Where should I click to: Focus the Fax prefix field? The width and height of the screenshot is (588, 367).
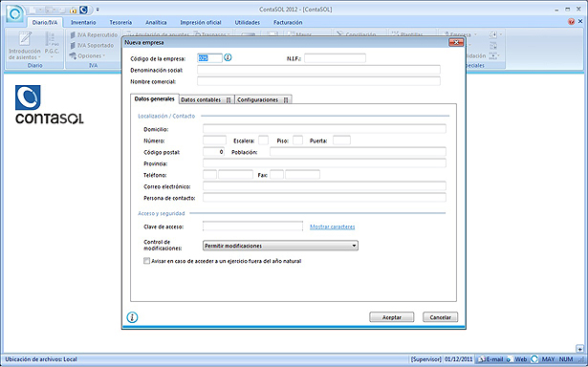tap(276, 175)
